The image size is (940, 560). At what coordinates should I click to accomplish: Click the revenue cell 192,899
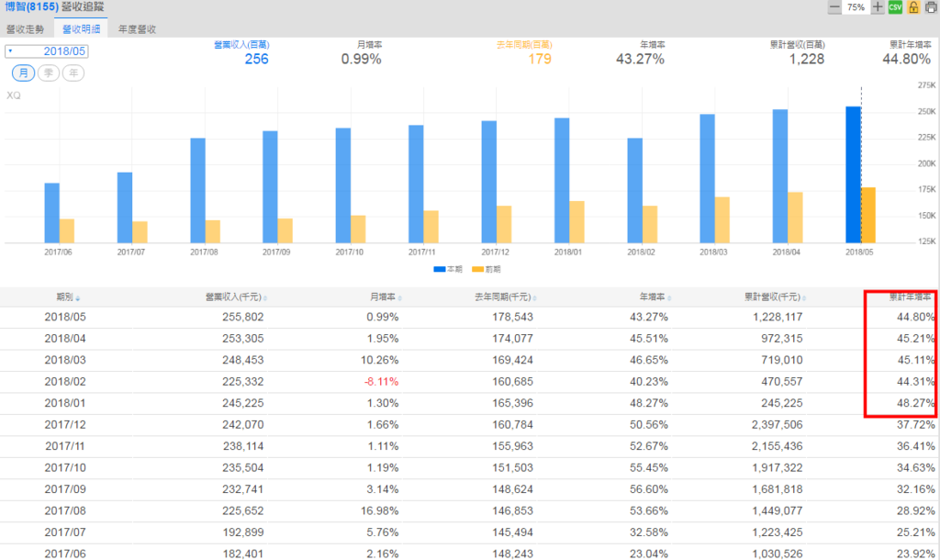[x=242, y=533]
